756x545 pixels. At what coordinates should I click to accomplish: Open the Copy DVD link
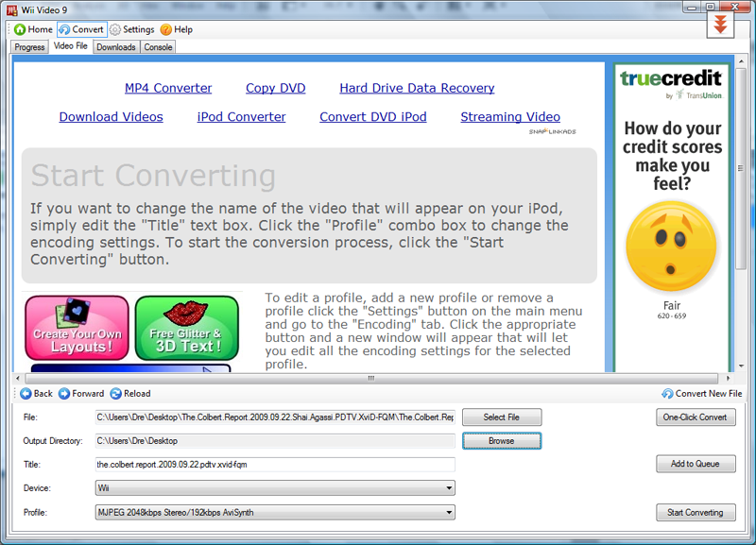click(275, 88)
